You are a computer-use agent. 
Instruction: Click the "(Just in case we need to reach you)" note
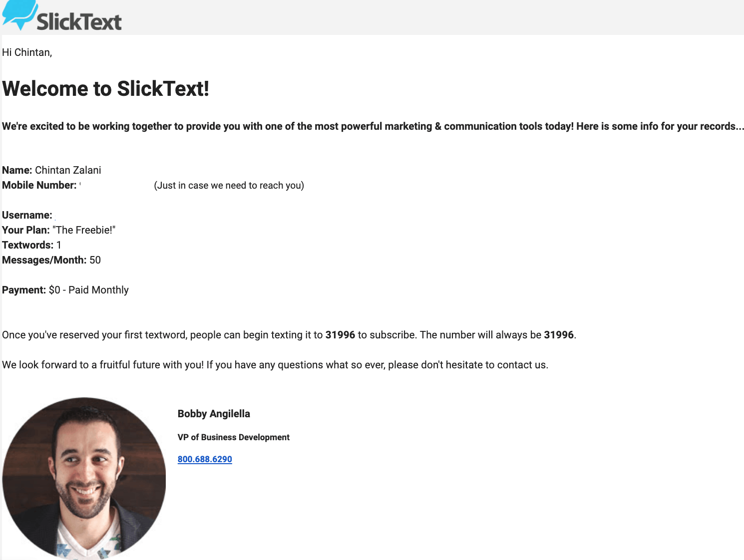point(229,186)
